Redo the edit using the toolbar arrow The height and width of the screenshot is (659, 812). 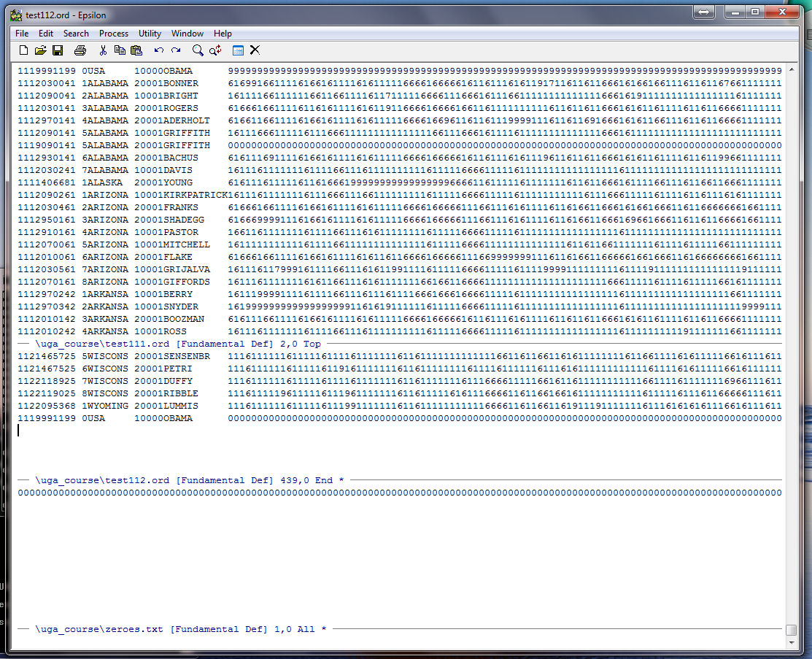coord(176,50)
